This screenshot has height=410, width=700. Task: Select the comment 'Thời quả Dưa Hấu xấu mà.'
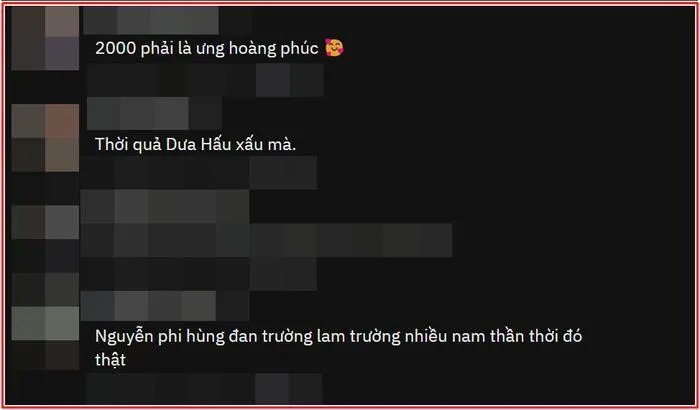(x=195, y=144)
